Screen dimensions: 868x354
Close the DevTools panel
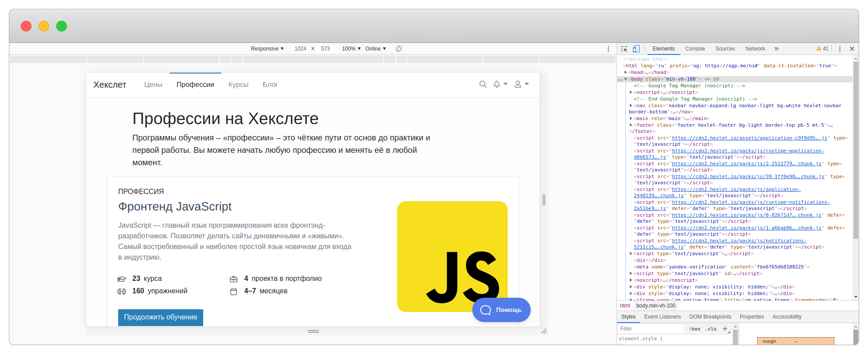tap(852, 49)
